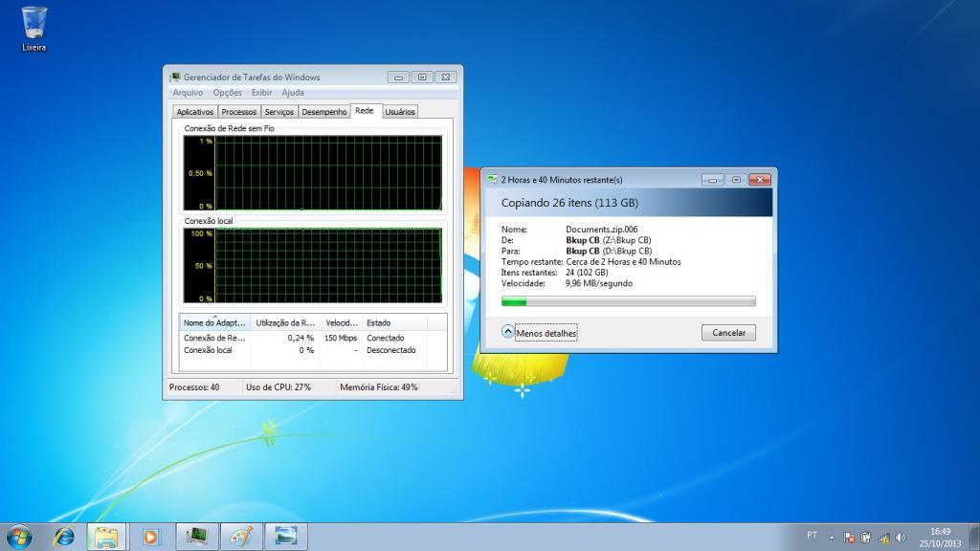Select the Conexão de Rede adapter row
The height and width of the screenshot is (551, 980).
[x=313, y=338]
